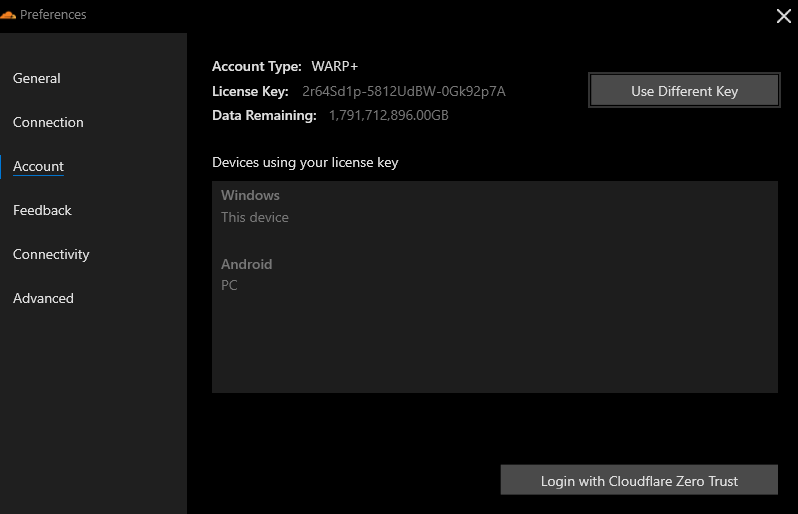This screenshot has height=514, width=798.
Task: Click the 'Account Type:' label
Action: point(256,66)
